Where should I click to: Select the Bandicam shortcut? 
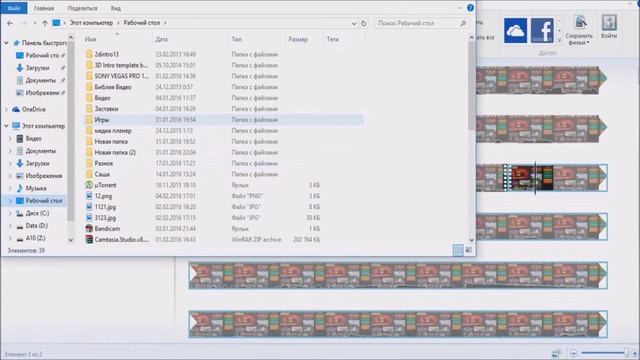pos(107,229)
